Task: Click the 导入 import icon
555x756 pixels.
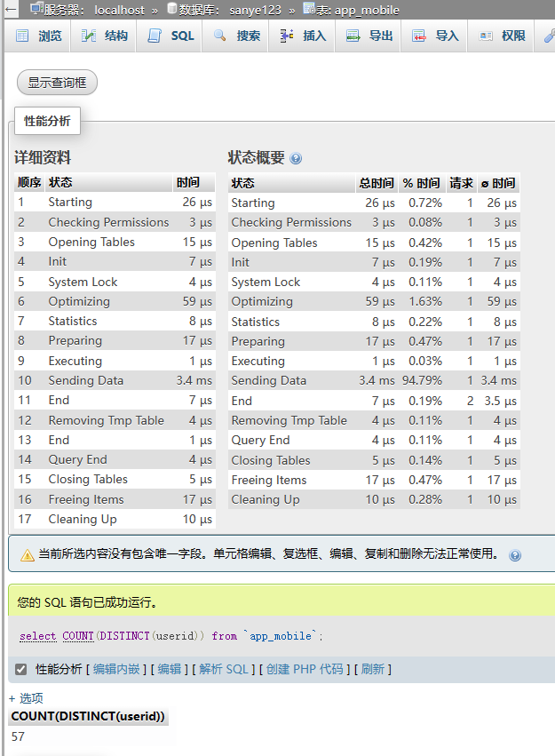Action: pyautogui.click(x=418, y=36)
